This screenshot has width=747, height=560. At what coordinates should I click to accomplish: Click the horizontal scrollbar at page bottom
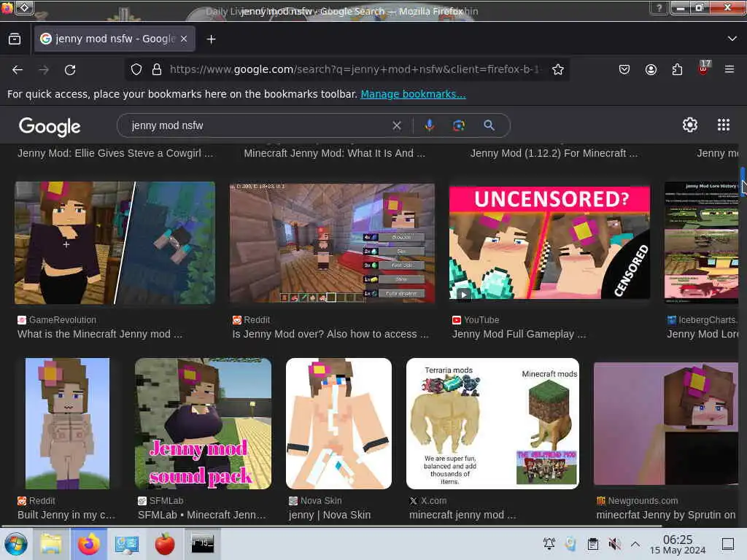point(331,526)
